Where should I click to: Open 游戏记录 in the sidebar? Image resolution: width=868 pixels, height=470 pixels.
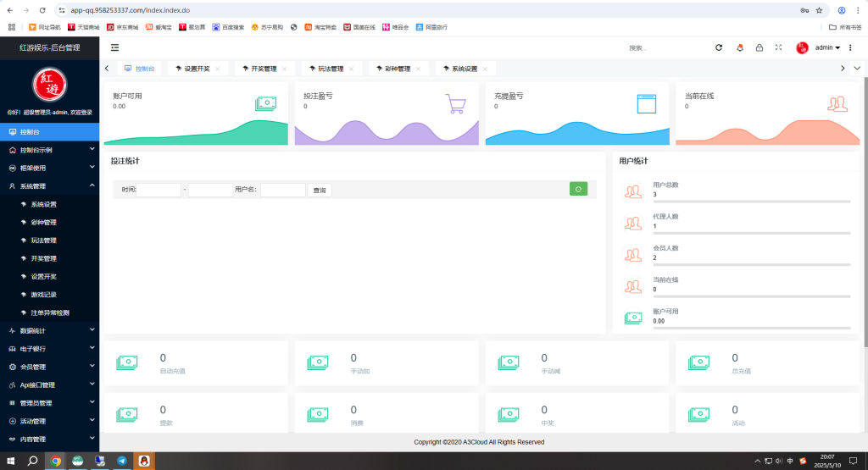coord(49,295)
